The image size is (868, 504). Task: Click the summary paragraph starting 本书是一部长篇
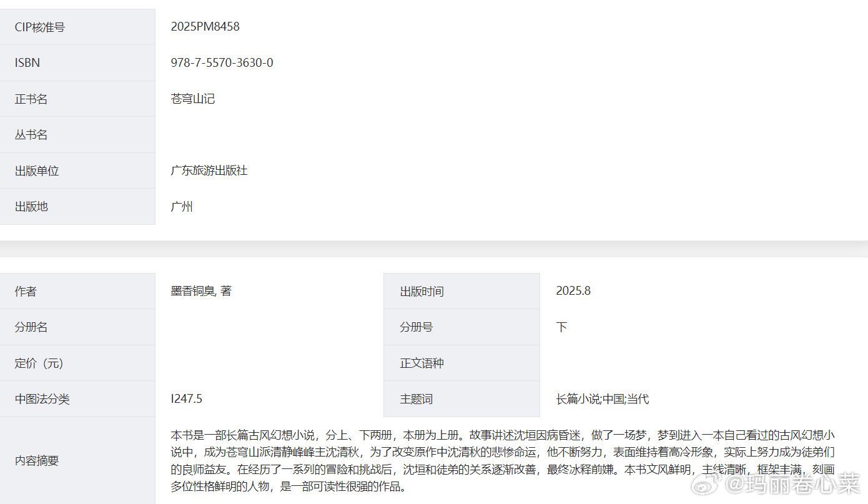(x=503, y=460)
